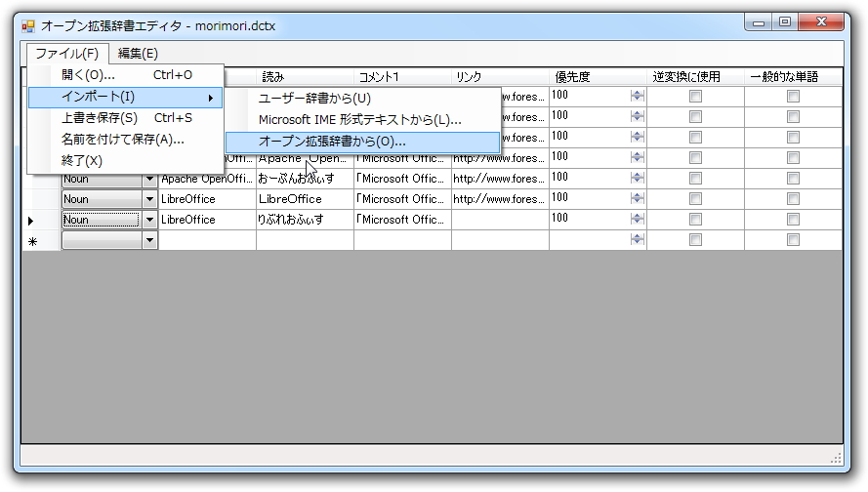Sort by the 優先度 column header
Image resolution: width=868 pixels, height=492 pixels.
[598, 77]
